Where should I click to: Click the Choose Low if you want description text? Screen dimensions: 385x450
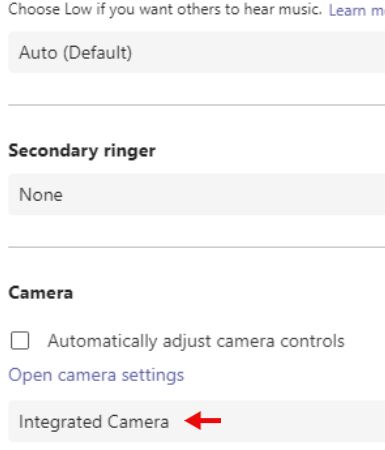165,9
